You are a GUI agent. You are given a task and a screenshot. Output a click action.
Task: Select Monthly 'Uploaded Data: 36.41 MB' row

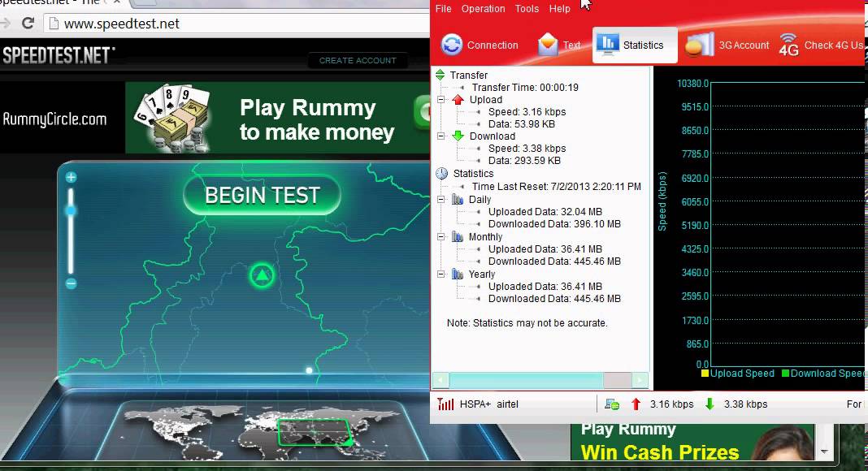(x=545, y=249)
